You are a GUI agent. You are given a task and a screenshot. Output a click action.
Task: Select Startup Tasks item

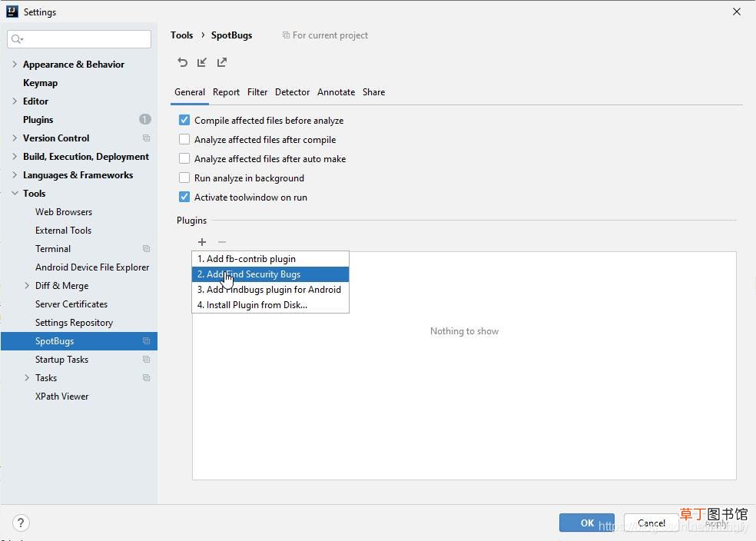61,359
